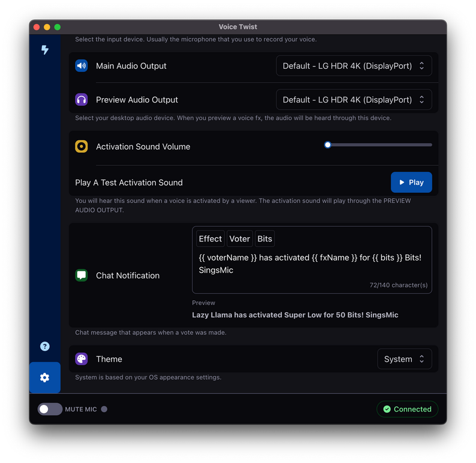Open the settings gear in sidebar
Screen dimensions: 476x463
tap(45, 377)
